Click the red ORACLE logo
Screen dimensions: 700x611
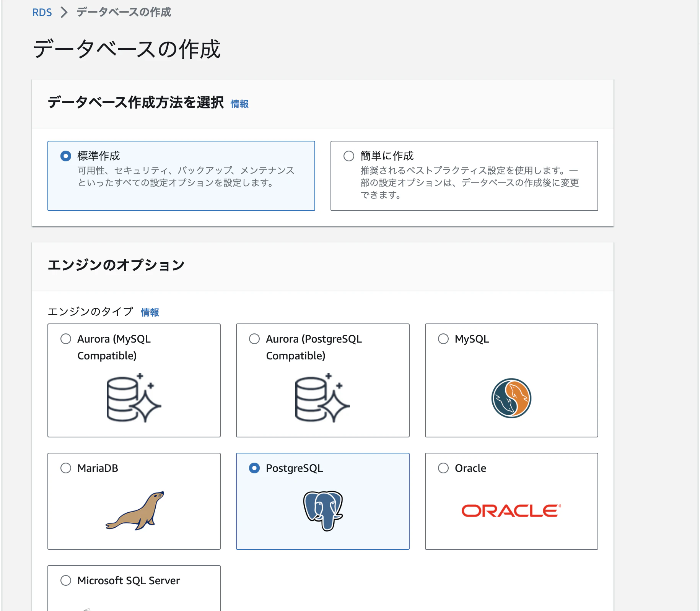pyautogui.click(x=511, y=511)
